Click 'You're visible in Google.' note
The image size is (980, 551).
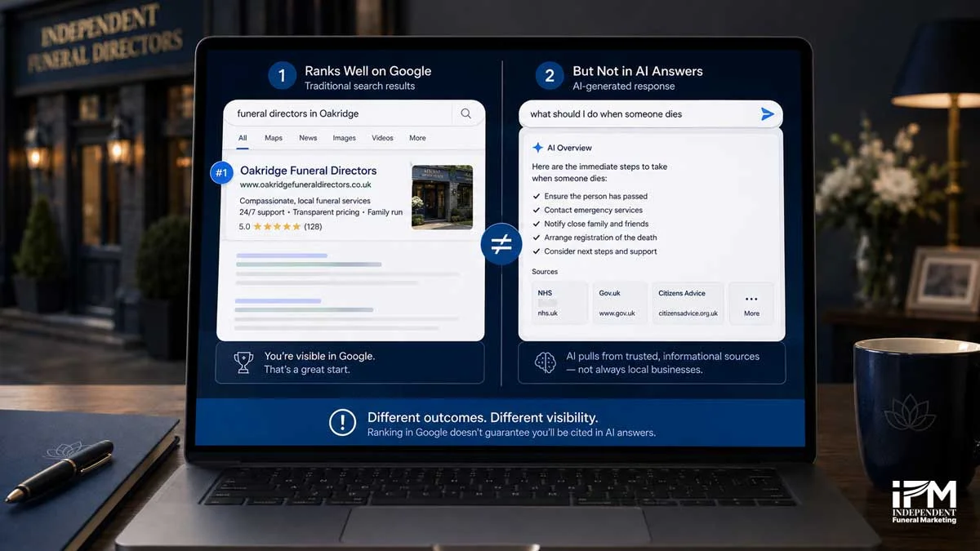click(319, 357)
